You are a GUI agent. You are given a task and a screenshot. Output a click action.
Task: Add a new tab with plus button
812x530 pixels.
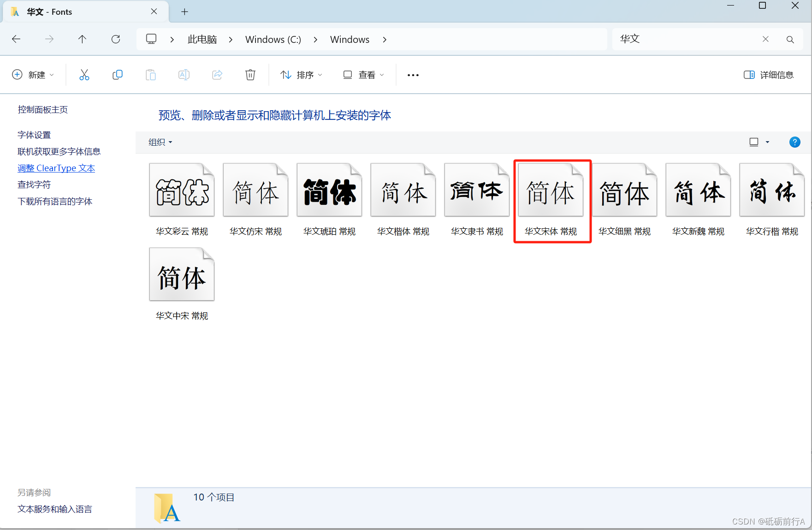pos(184,12)
